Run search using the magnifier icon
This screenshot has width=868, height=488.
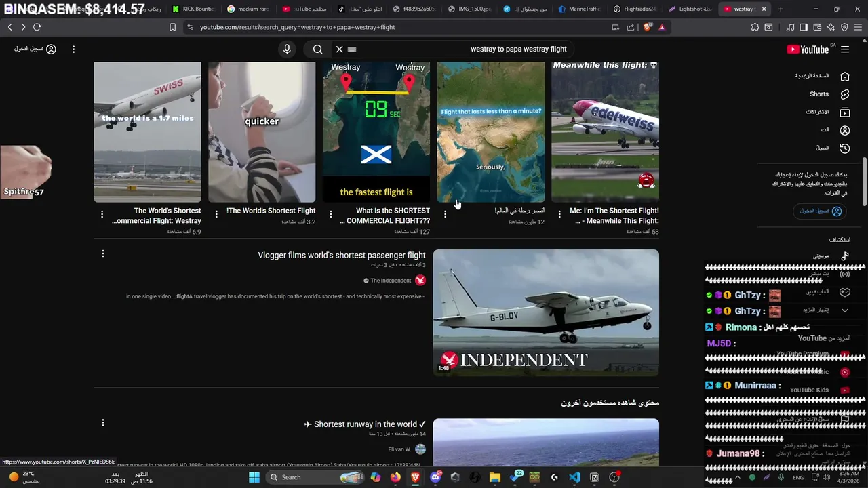(x=317, y=49)
